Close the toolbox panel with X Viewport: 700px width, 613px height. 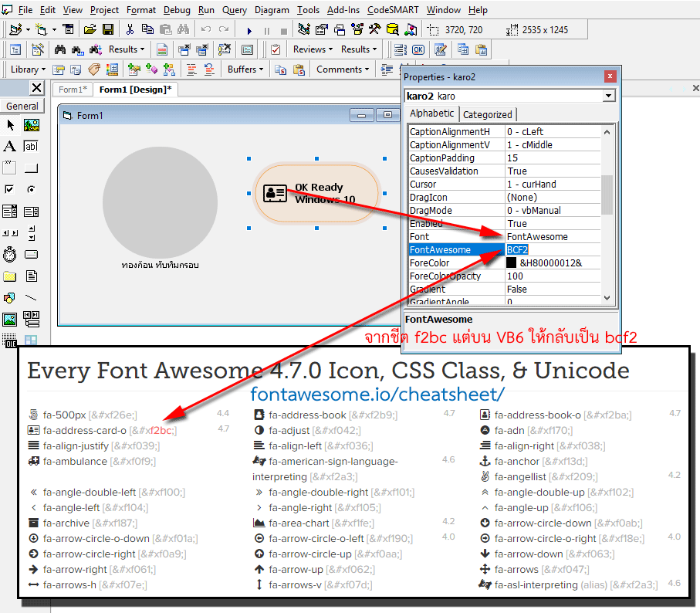click(37, 87)
